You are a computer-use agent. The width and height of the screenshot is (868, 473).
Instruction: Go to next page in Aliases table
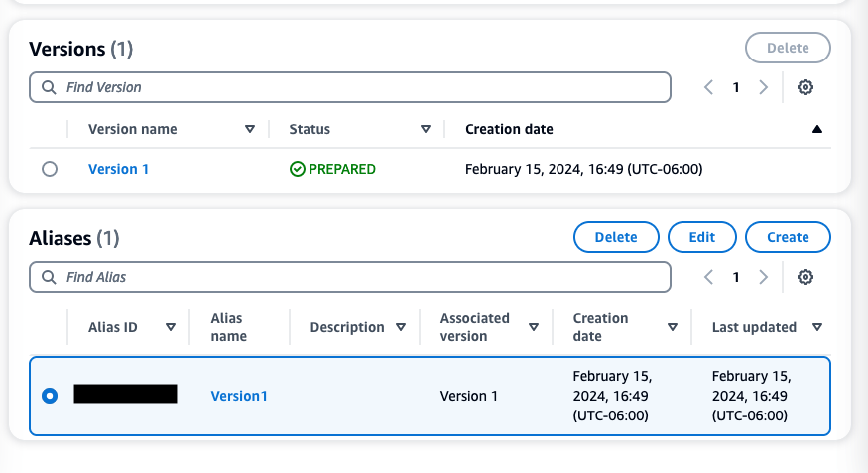pyautogui.click(x=763, y=277)
